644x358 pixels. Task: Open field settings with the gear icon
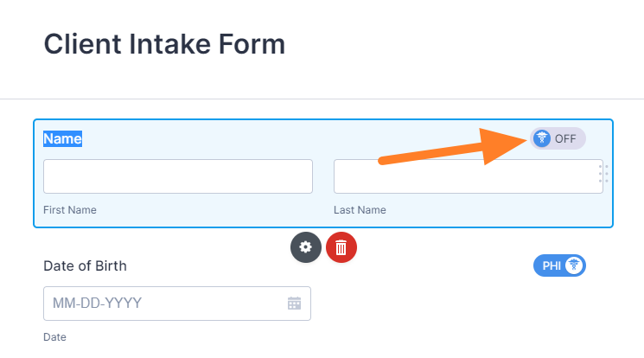[305, 247]
